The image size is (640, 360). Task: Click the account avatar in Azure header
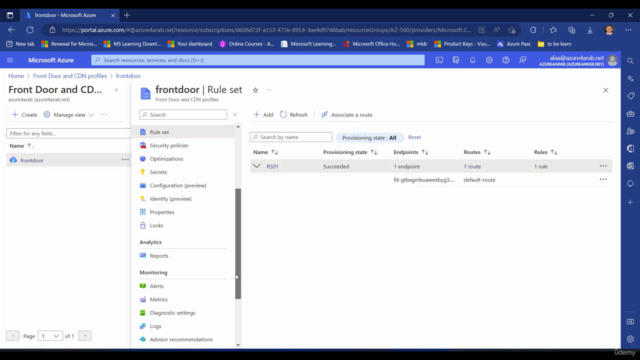pyautogui.click(x=612, y=60)
